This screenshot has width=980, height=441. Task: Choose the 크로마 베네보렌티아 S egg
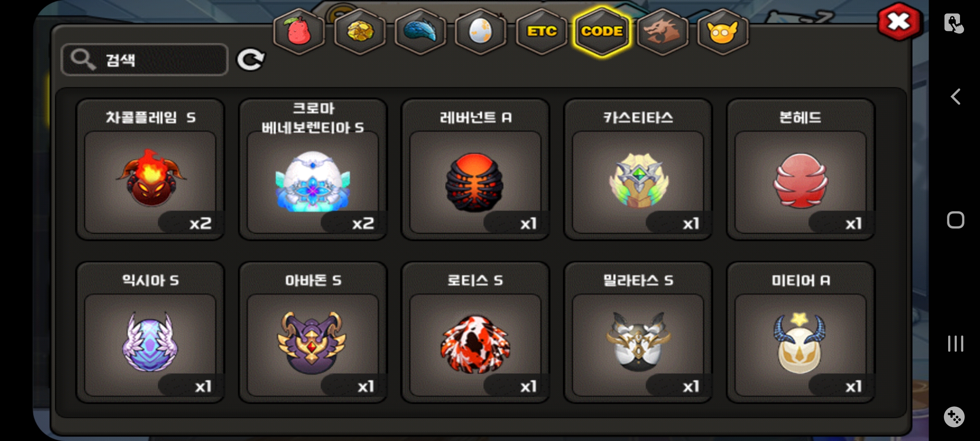(313, 169)
